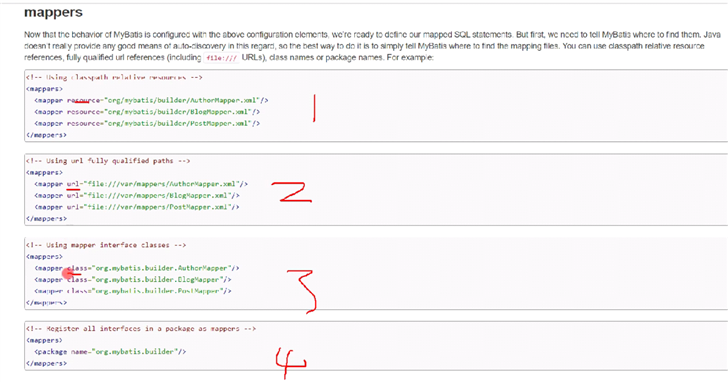Select the class "org.mybatis.builder.PostMapper" mapper line

(x=133, y=291)
